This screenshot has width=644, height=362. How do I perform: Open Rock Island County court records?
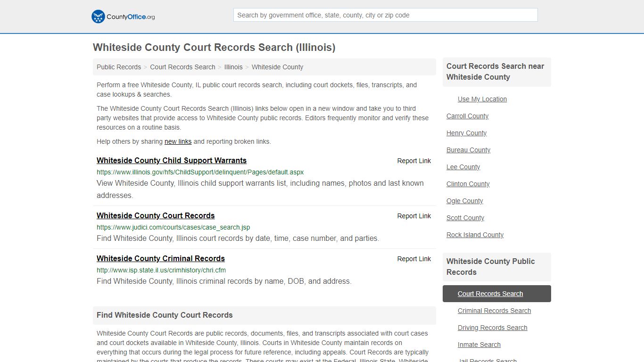[475, 235]
